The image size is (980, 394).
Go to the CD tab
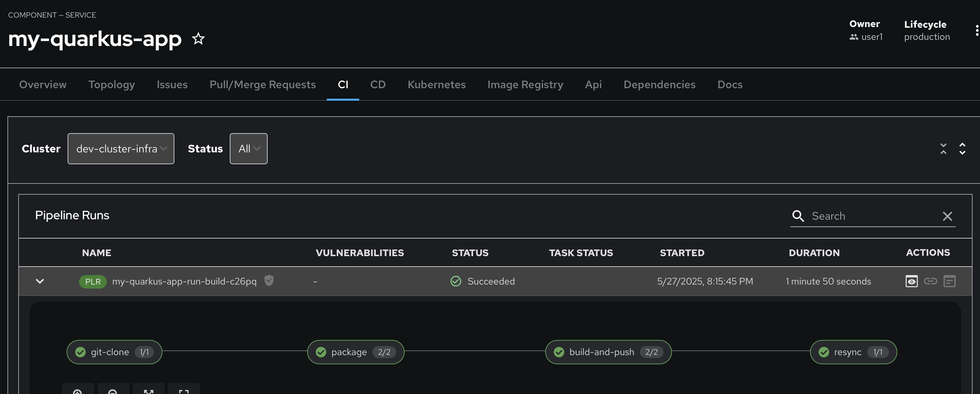378,84
